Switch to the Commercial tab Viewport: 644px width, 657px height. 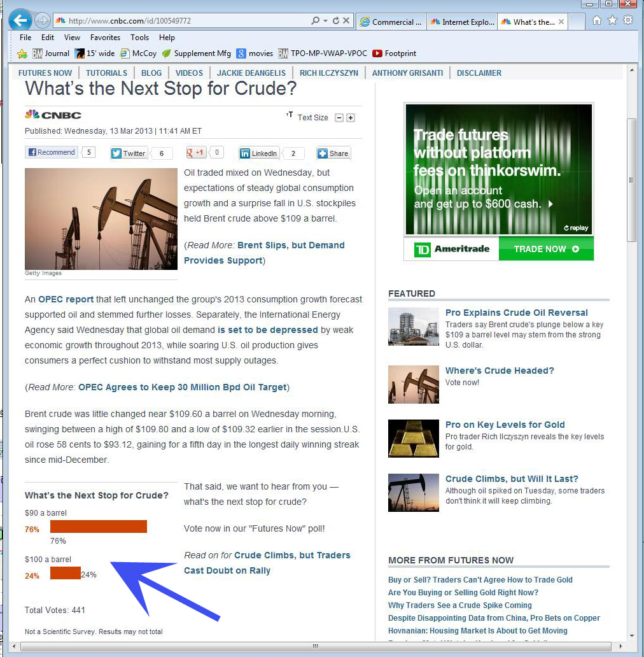(391, 22)
